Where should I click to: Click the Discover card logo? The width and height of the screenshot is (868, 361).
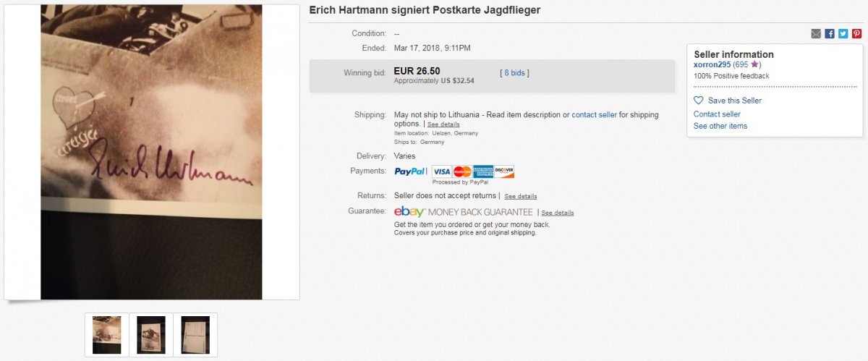(x=504, y=171)
